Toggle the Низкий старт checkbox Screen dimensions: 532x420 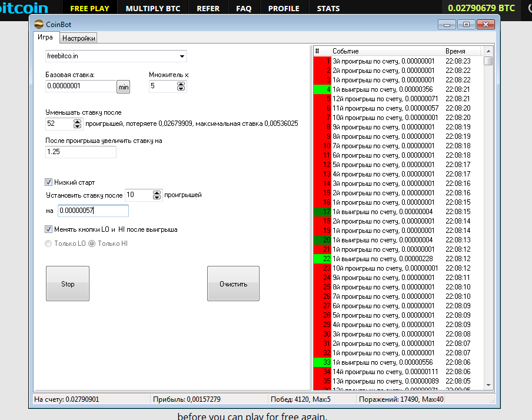click(48, 182)
